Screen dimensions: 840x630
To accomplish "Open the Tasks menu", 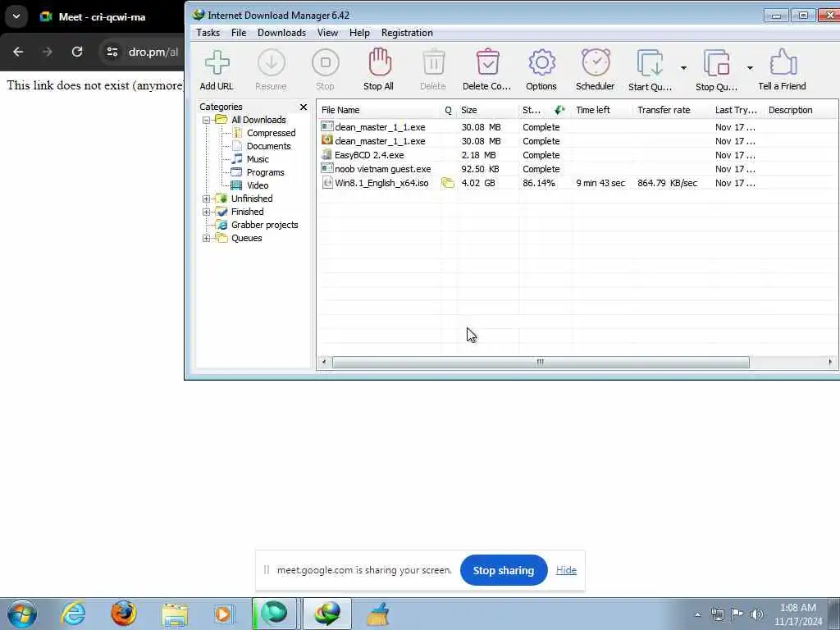I will [x=208, y=33].
